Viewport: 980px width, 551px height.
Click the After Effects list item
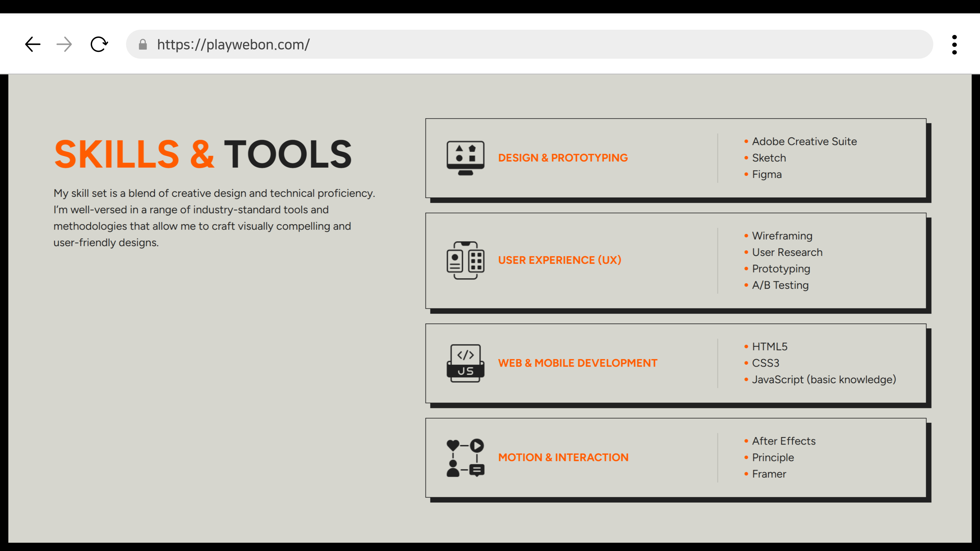(784, 441)
